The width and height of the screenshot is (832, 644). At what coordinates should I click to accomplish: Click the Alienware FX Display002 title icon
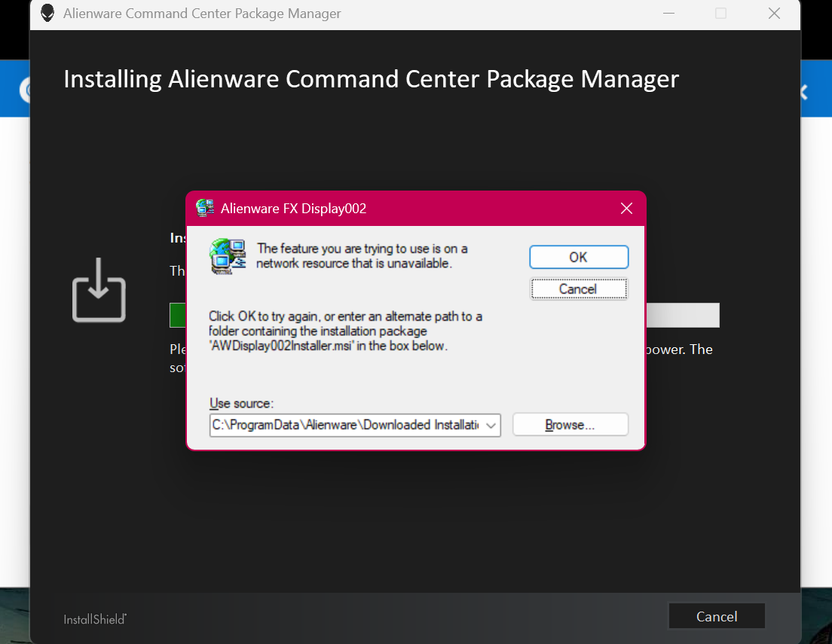click(x=205, y=208)
